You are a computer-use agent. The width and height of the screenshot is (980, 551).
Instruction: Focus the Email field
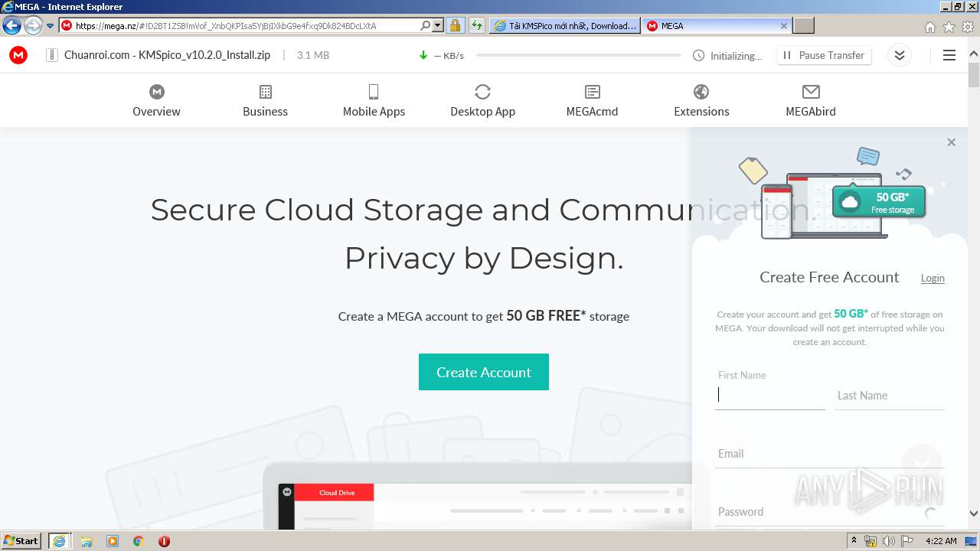pyautogui.click(x=830, y=454)
